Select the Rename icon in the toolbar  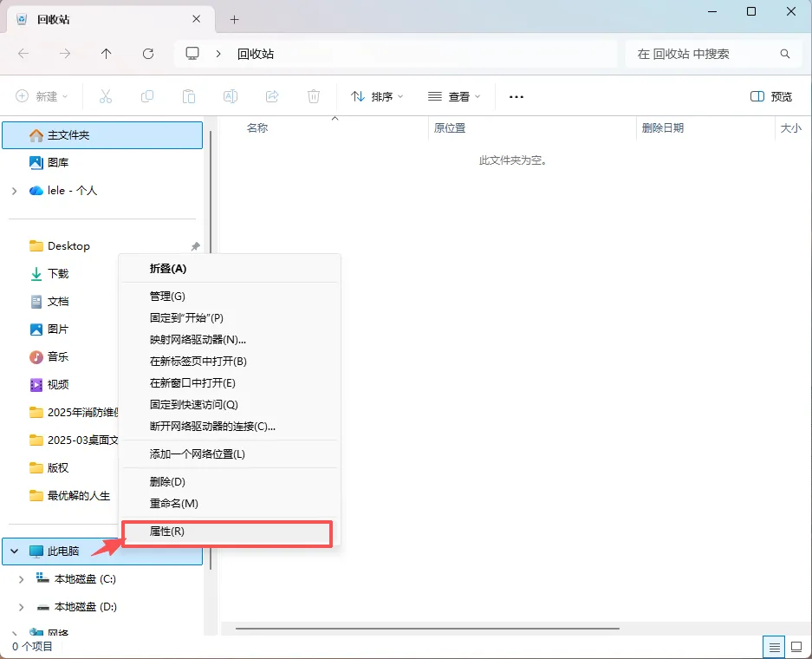pyautogui.click(x=231, y=96)
